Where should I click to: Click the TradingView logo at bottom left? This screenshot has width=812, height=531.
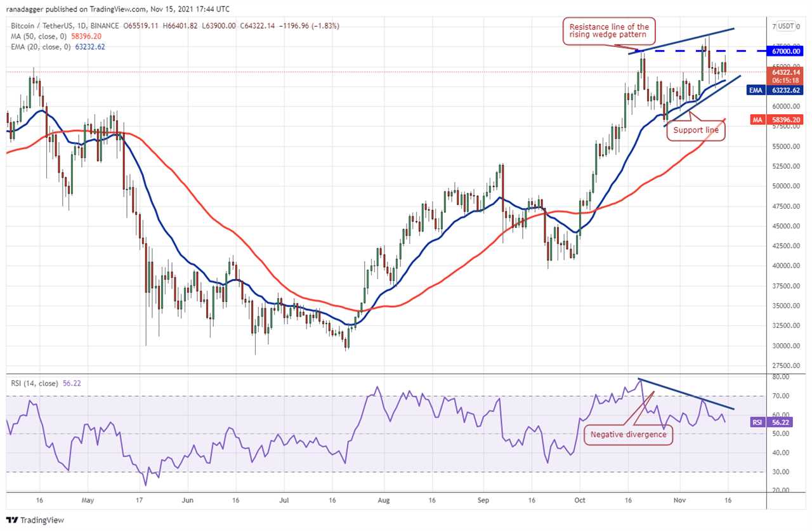[x=35, y=520]
